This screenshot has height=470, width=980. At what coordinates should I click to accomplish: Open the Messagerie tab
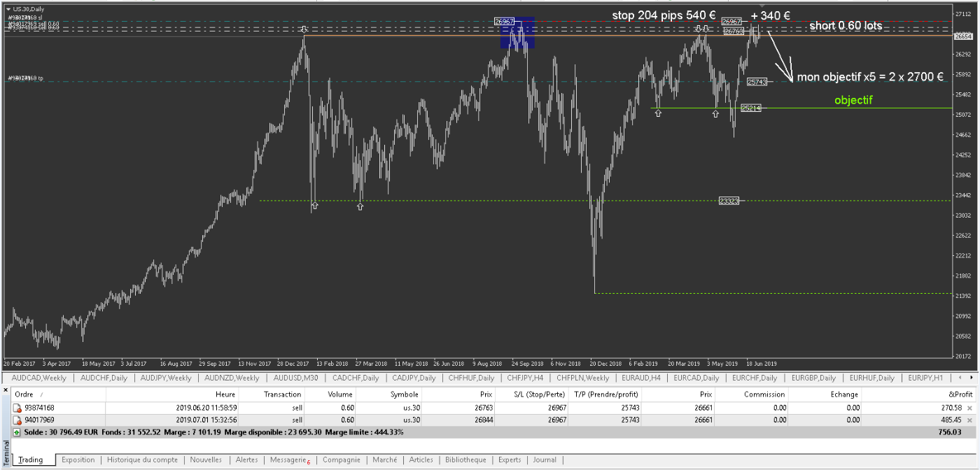[290, 460]
